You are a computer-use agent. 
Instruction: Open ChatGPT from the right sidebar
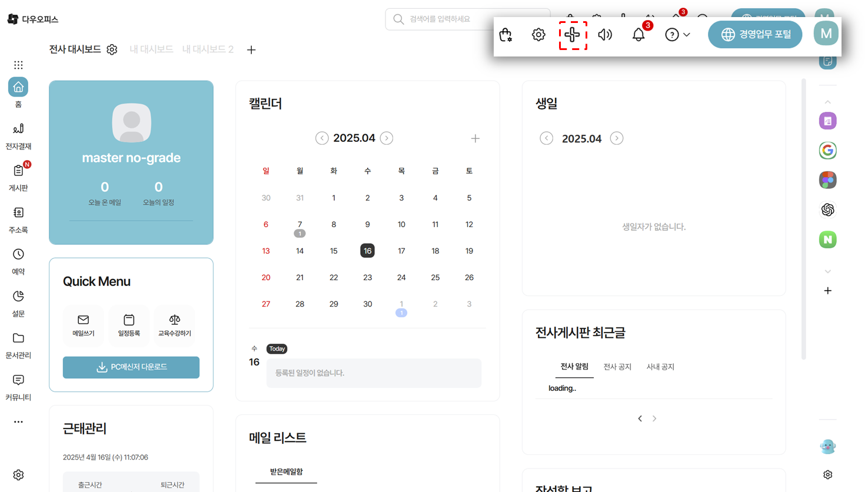coord(827,210)
